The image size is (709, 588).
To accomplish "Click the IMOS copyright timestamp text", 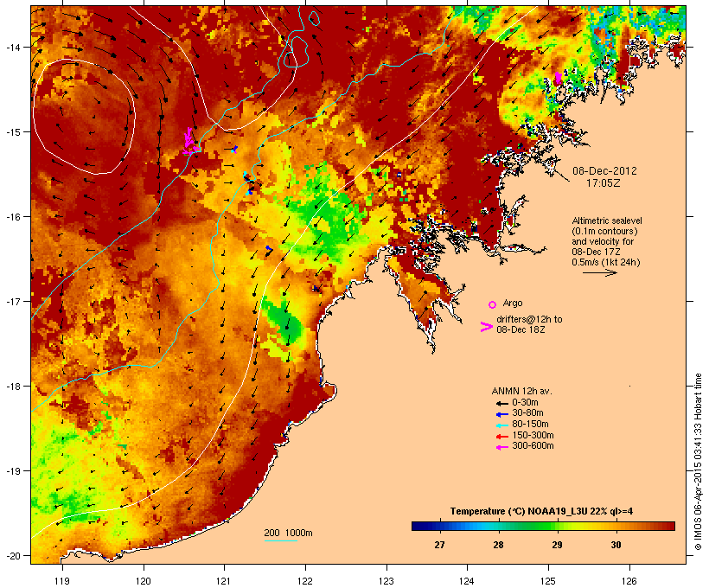I will (x=699, y=462).
